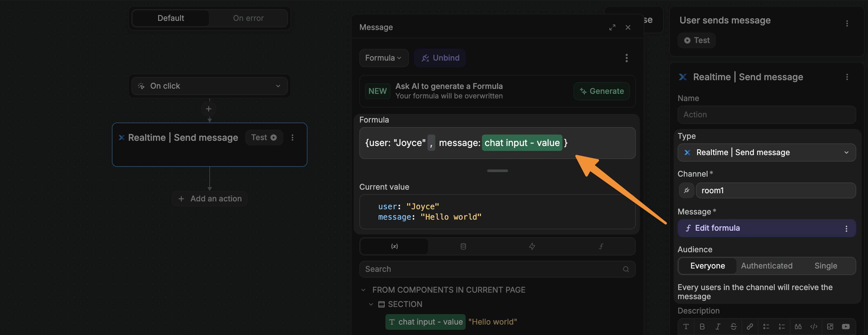Click the insert link icon in Description
Viewport: 868px width, 335px height.
tap(749, 327)
